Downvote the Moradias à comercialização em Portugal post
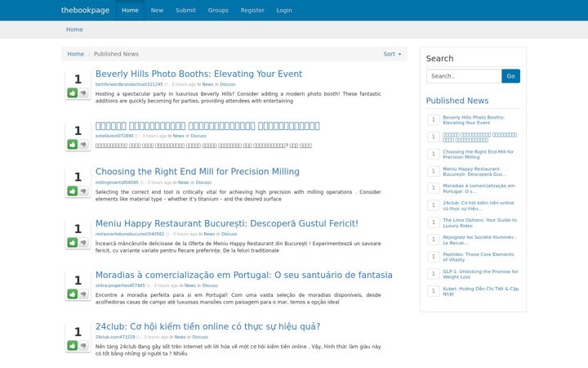Image resolution: width=588 pixels, height=368 pixels. [x=83, y=294]
